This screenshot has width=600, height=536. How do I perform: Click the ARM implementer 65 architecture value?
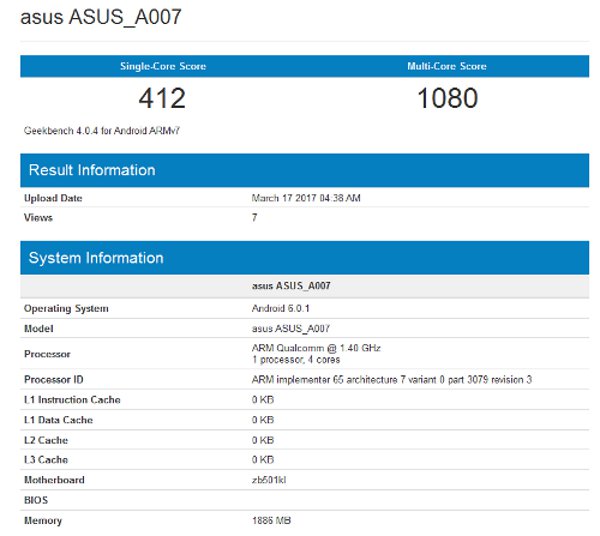tap(392, 380)
